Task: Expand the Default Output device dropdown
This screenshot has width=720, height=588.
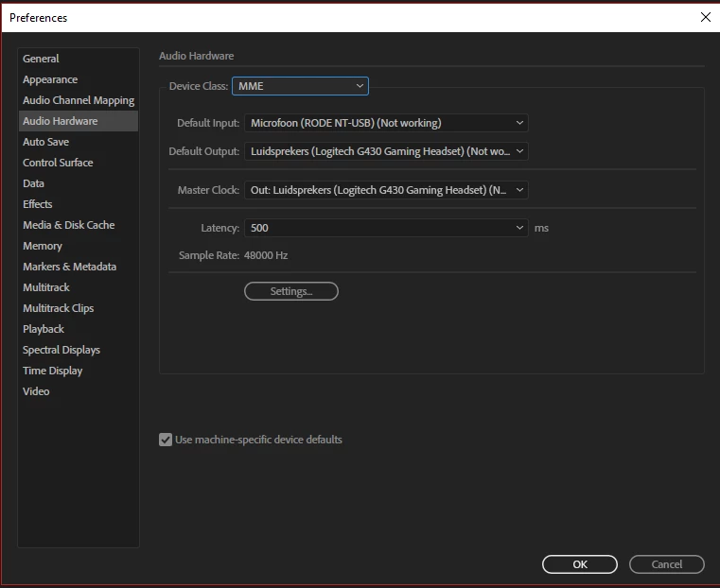Action: [x=386, y=151]
